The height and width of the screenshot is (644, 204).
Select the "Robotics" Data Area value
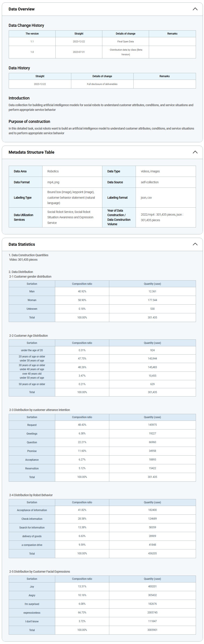[x=53, y=171]
